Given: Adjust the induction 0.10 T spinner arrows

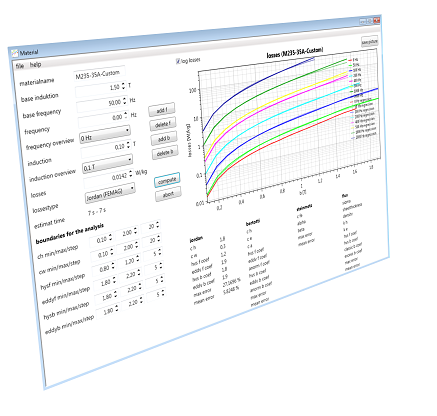Looking at the screenshot, I should pos(129,145).
